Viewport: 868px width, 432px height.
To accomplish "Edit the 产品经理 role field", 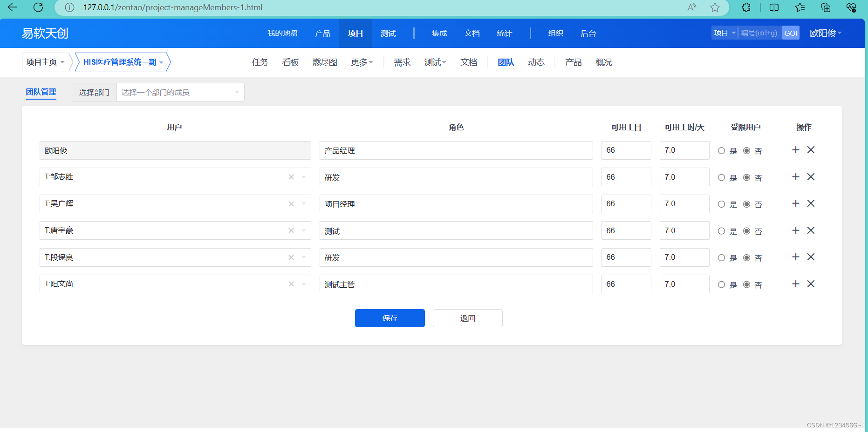I will click(456, 150).
